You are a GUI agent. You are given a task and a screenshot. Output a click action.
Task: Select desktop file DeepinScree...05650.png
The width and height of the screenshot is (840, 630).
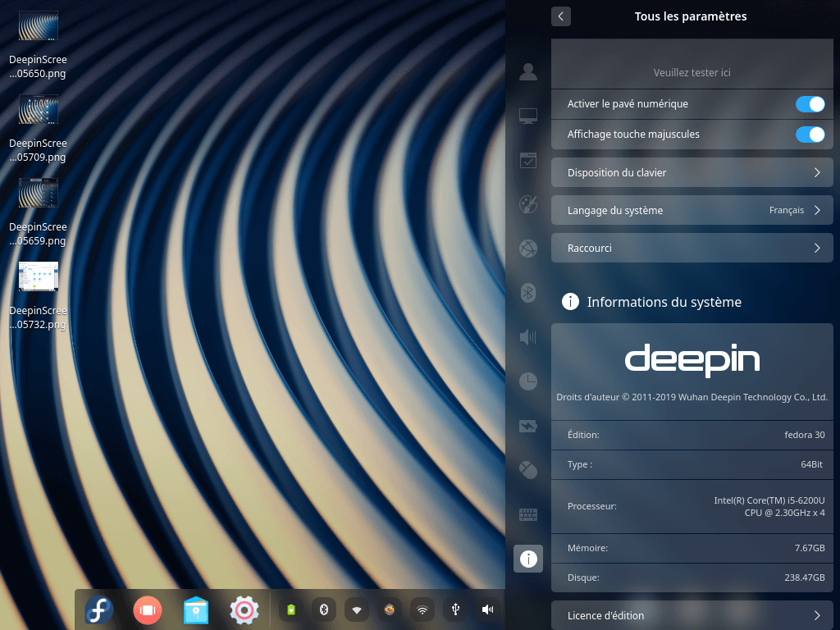(38, 46)
